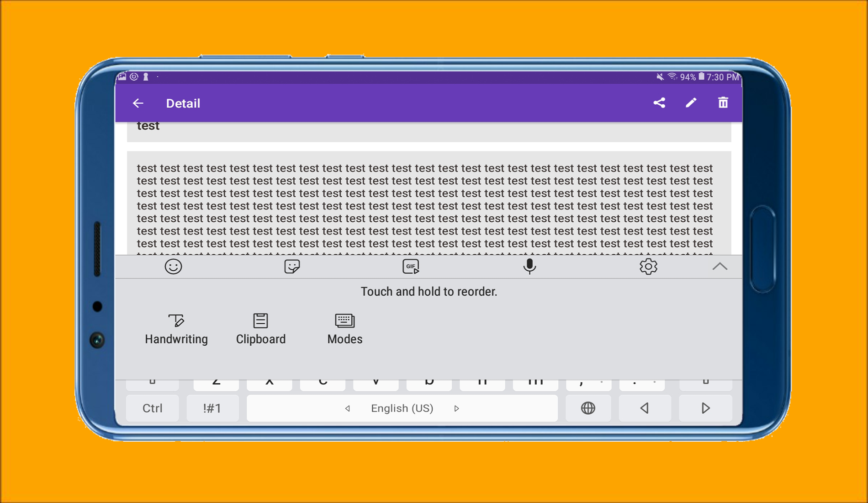The image size is (868, 503).
Task: Move cursor left with the left arrow key
Action: tap(645, 408)
